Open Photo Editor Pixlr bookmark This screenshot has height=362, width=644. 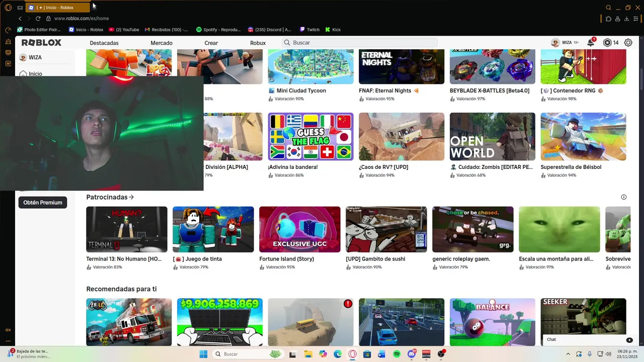pos(39,30)
